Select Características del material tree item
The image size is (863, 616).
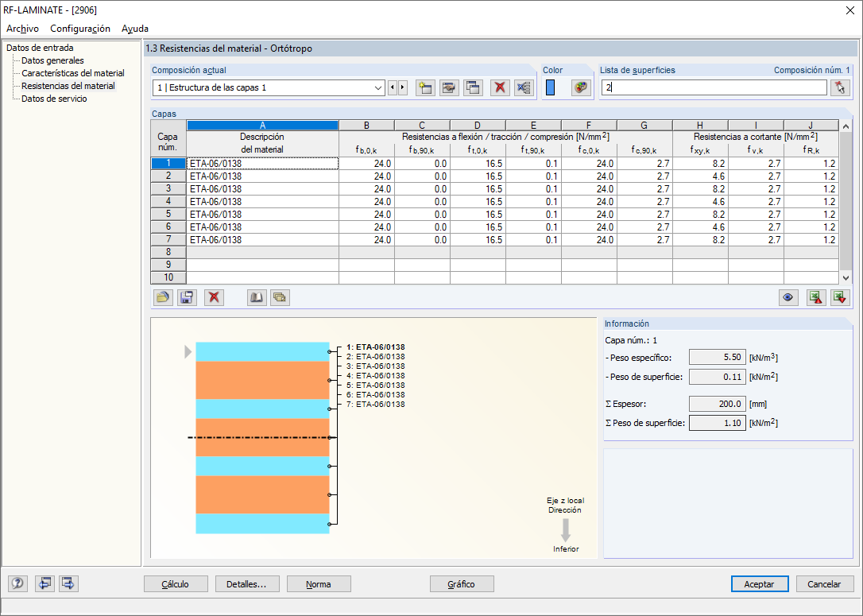pos(72,73)
